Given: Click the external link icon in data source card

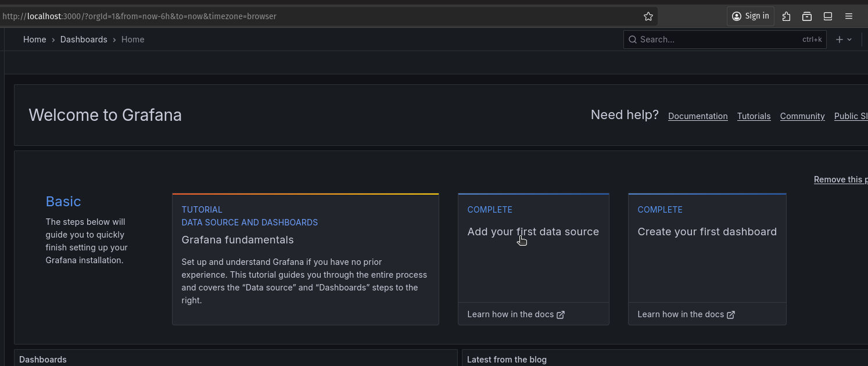Looking at the screenshot, I should pyautogui.click(x=561, y=314).
